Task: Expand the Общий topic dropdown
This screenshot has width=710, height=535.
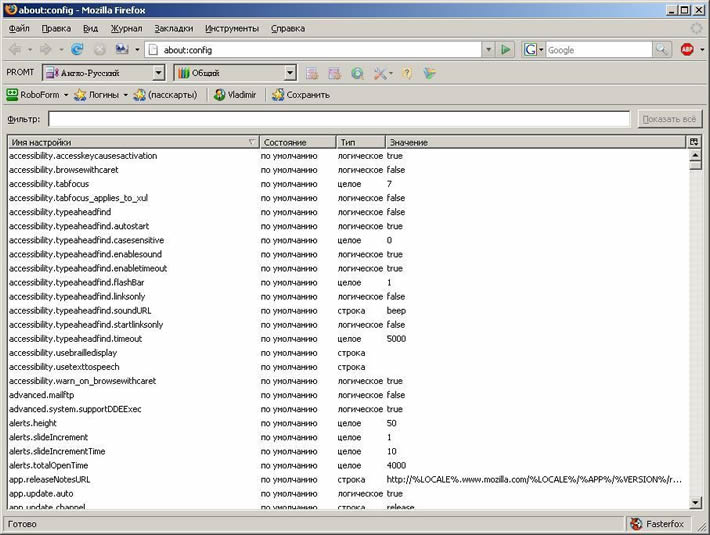Action: (290, 73)
